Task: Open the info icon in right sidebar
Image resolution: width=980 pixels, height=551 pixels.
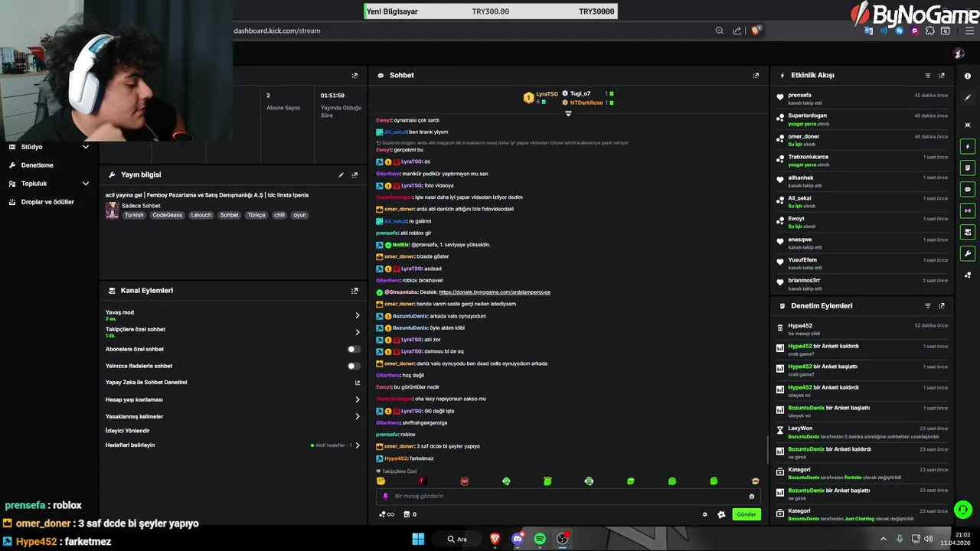Action: pyautogui.click(x=968, y=76)
